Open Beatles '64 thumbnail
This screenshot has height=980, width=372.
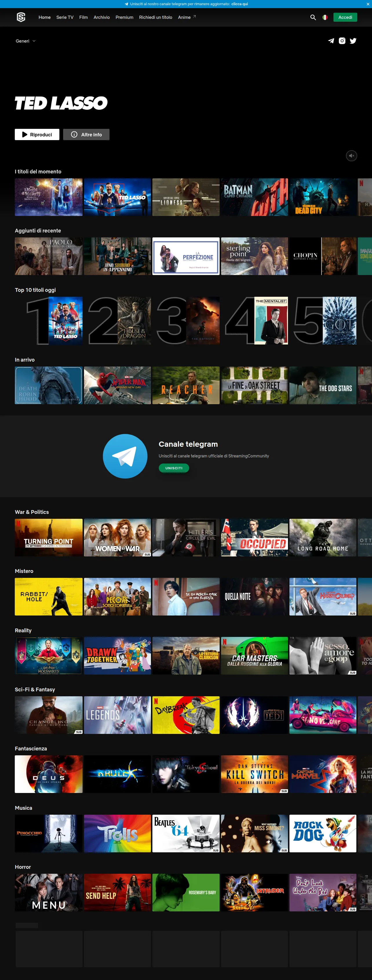[x=186, y=833]
